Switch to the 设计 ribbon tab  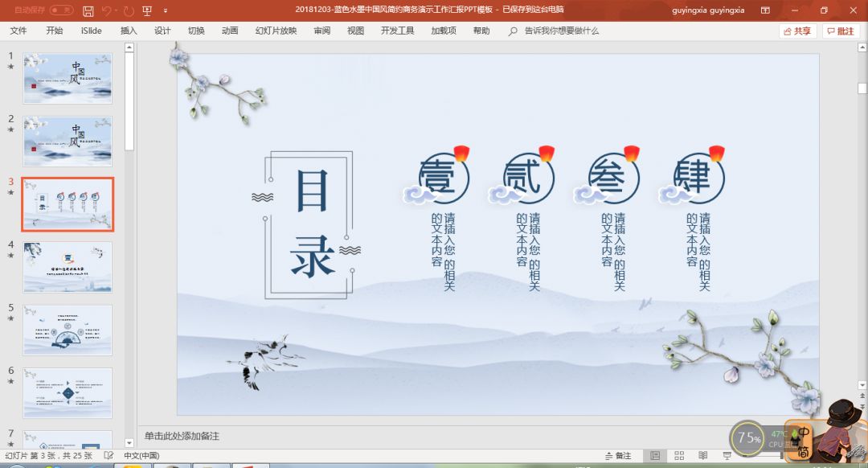[162, 31]
